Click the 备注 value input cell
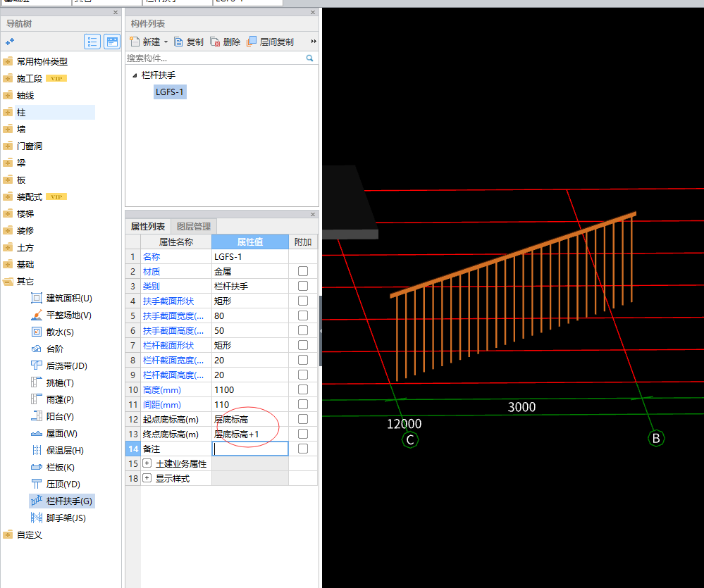Viewport: 704px width, 588px height. [250, 449]
